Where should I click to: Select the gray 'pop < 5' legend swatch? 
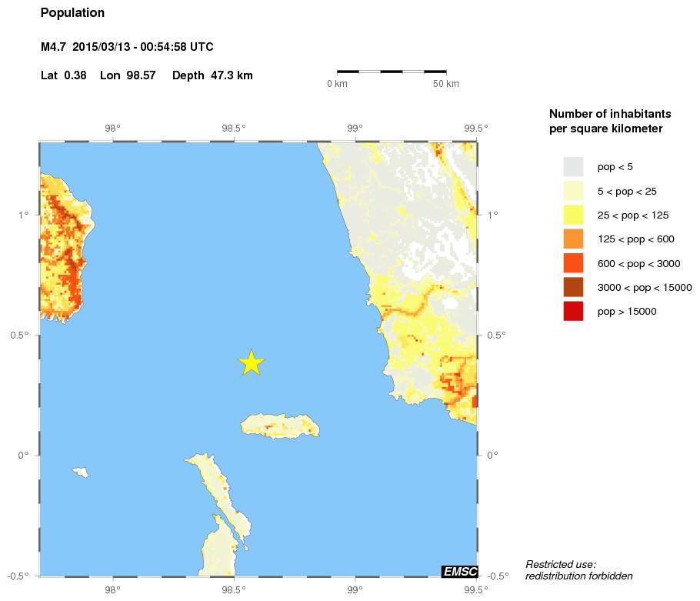tap(573, 167)
